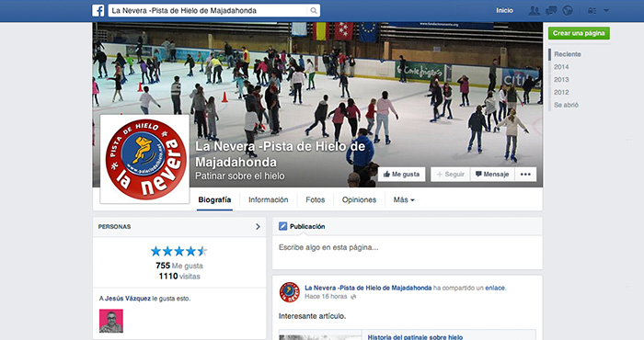The width and height of the screenshot is (644, 340).
Task: Click the Crear una página button
Action: pos(579,33)
